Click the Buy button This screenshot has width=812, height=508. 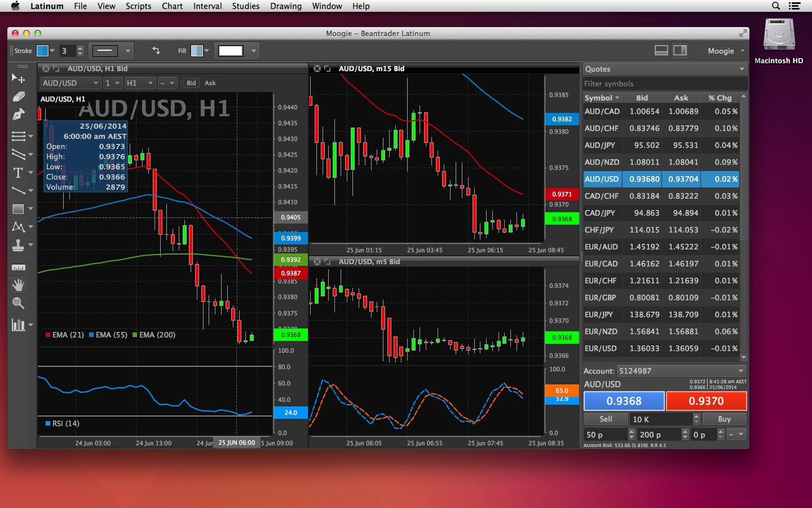point(724,419)
